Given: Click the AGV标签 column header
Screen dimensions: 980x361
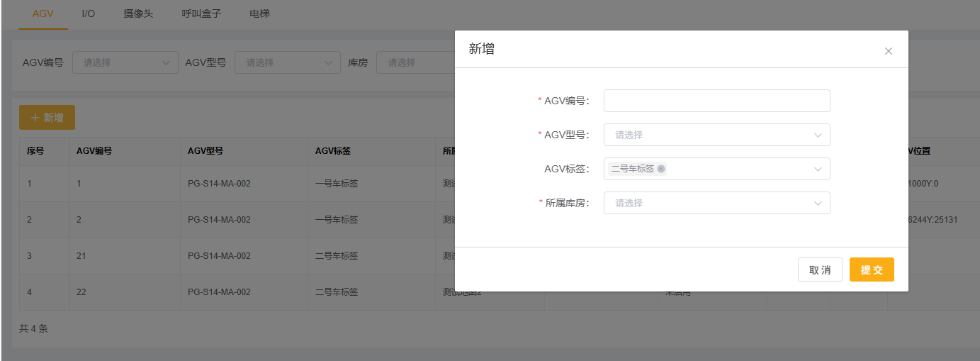Looking at the screenshot, I should [333, 151].
